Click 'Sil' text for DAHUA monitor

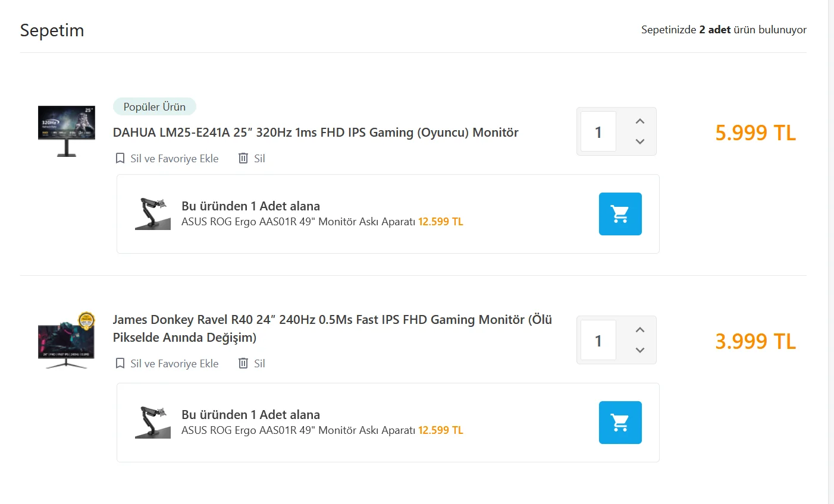[259, 159]
